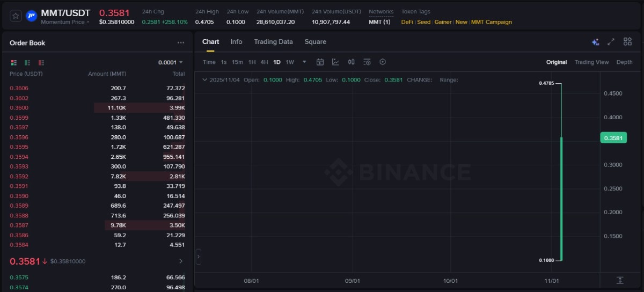The height and width of the screenshot is (292, 644).
Task: Open the Info tab
Action: (x=236, y=42)
